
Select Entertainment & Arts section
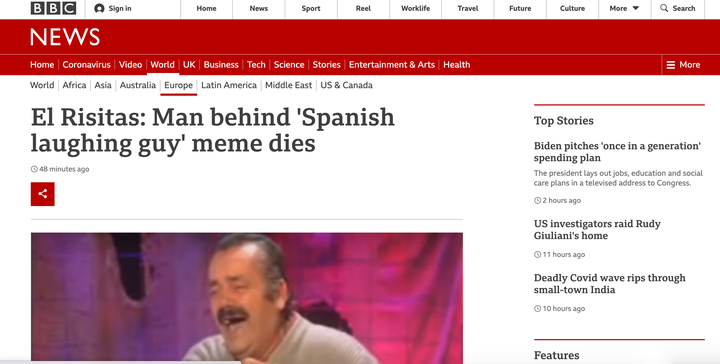tap(392, 65)
